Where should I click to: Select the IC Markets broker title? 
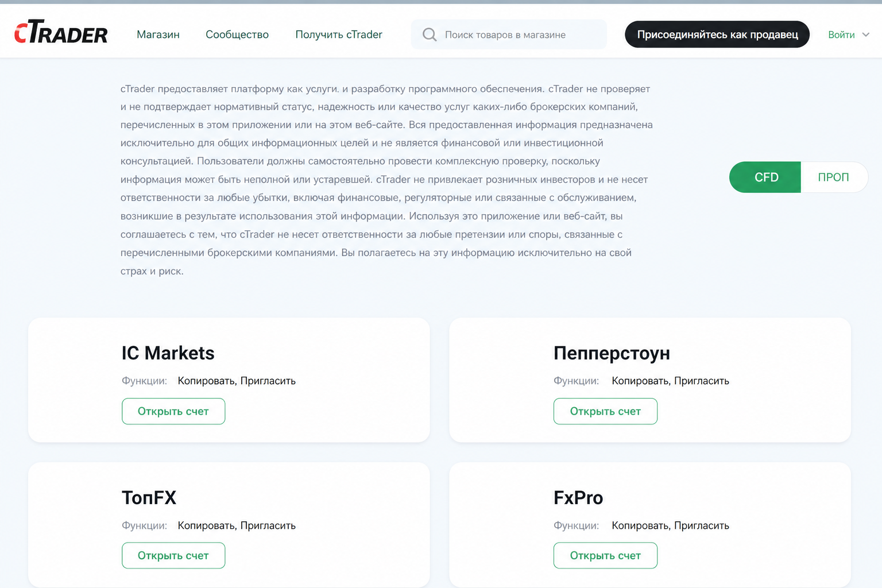click(x=168, y=353)
